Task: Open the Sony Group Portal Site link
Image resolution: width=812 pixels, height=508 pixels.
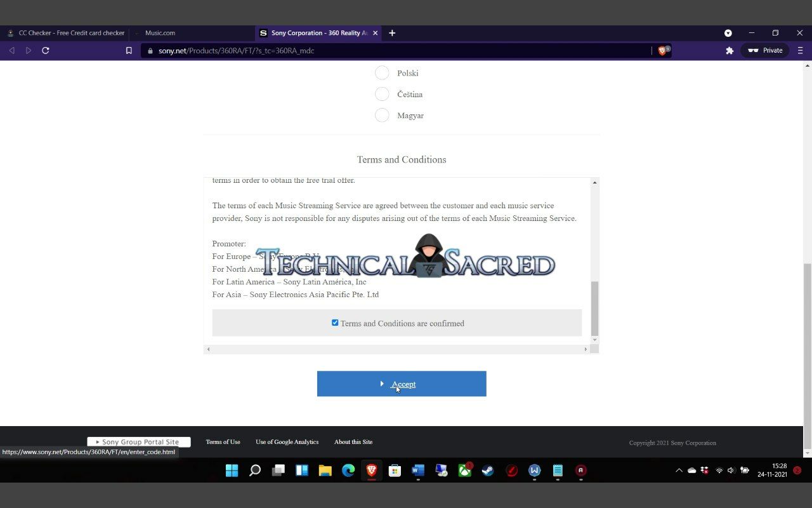Action: (139, 442)
